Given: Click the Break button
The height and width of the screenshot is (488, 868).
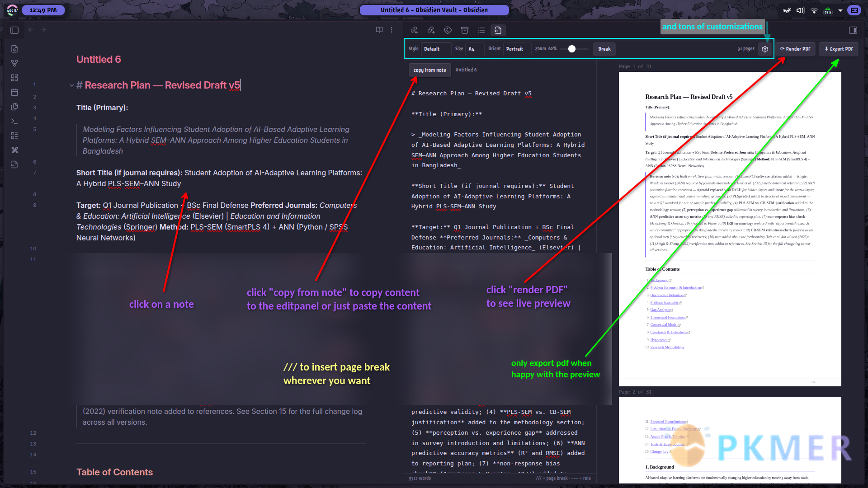Looking at the screenshot, I should 604,49.
